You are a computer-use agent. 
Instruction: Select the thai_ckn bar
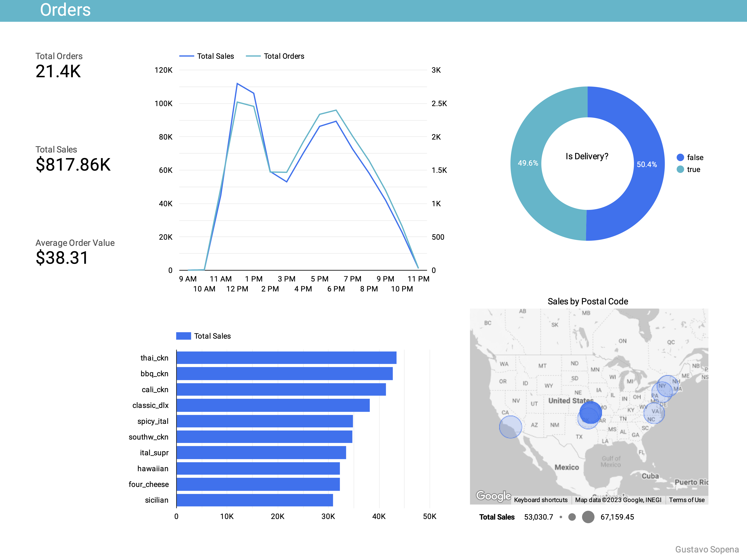286,358
